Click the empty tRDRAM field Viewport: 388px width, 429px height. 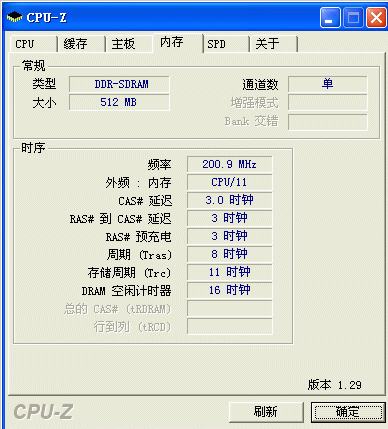coord(230,308)
